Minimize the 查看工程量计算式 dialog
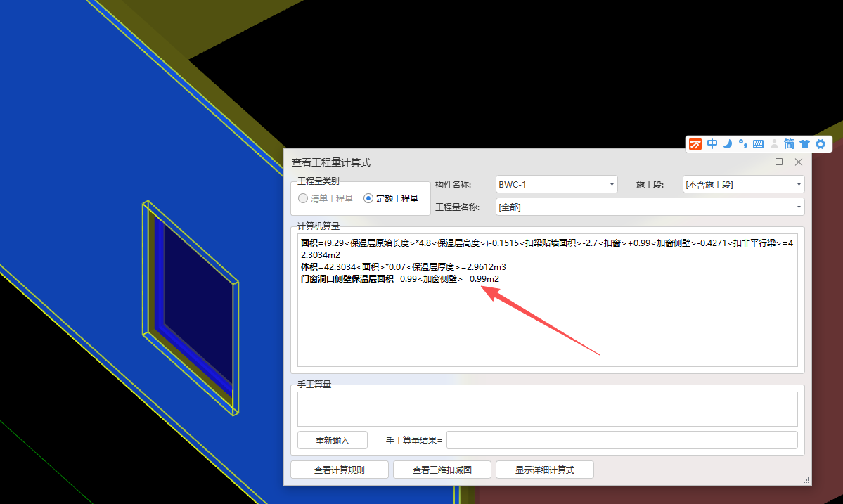 pyautogui.click(x=759, y=162)
